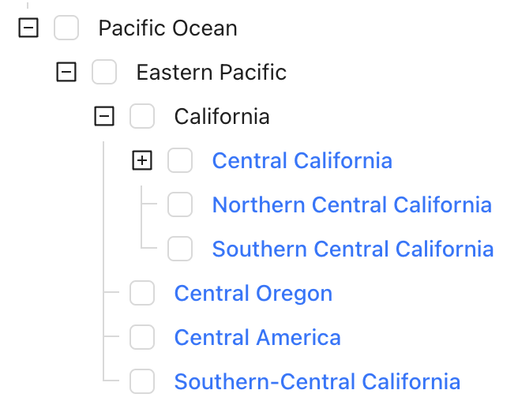Select the California checkbox

tap(142, 117)
